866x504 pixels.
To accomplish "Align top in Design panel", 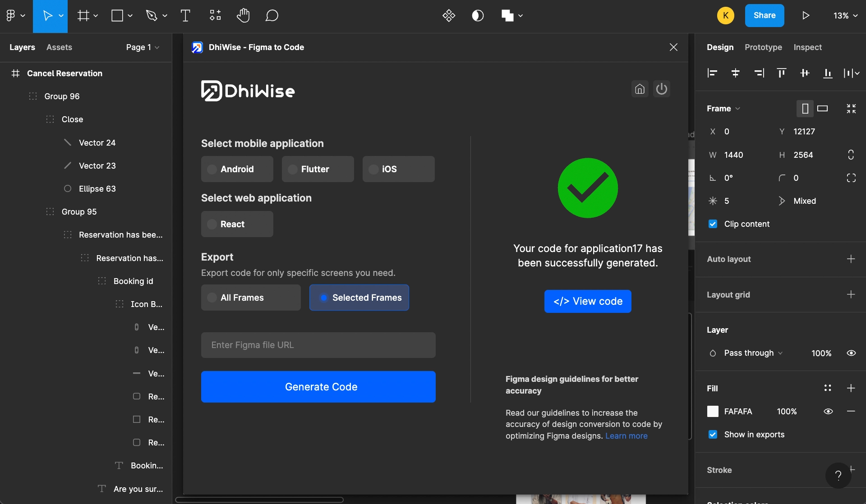I will pos(782,73).
